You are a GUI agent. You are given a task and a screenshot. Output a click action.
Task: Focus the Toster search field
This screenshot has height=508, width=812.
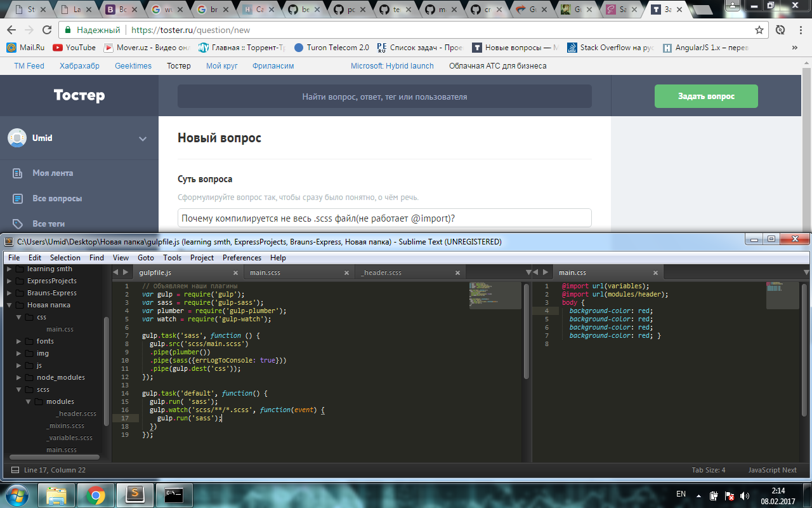[x=384, y=97]
